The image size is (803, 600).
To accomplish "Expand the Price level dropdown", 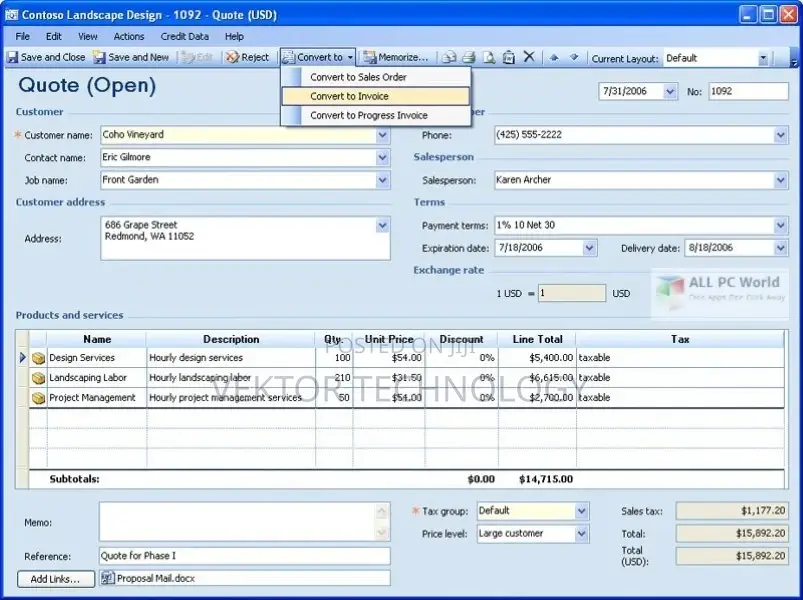I will tap(581, 534).
